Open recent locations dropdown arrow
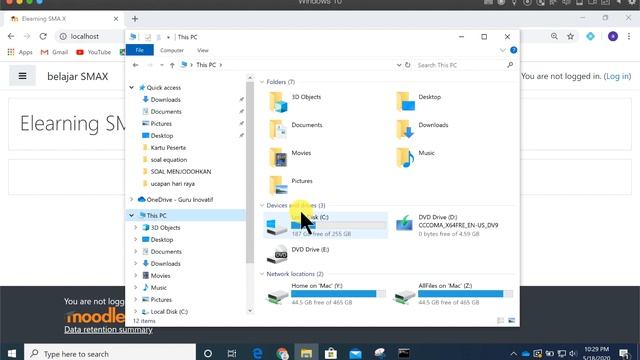 (x=162, y=65)
